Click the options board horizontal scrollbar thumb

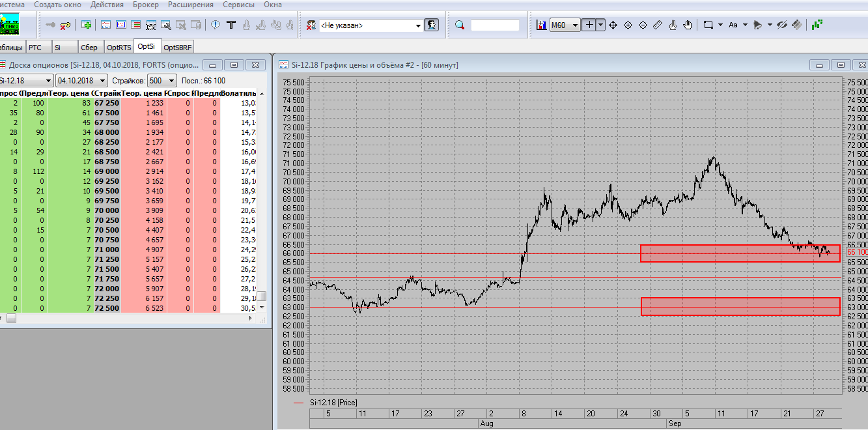click(11, 319)
